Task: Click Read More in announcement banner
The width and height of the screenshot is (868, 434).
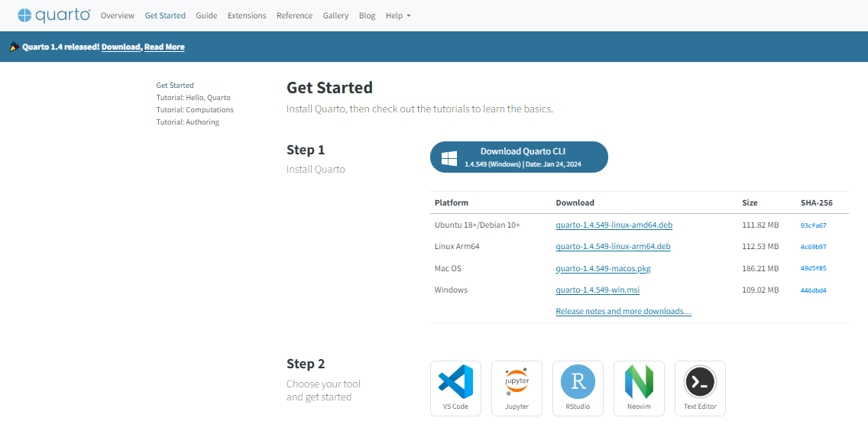Action: tap(164, 47)
